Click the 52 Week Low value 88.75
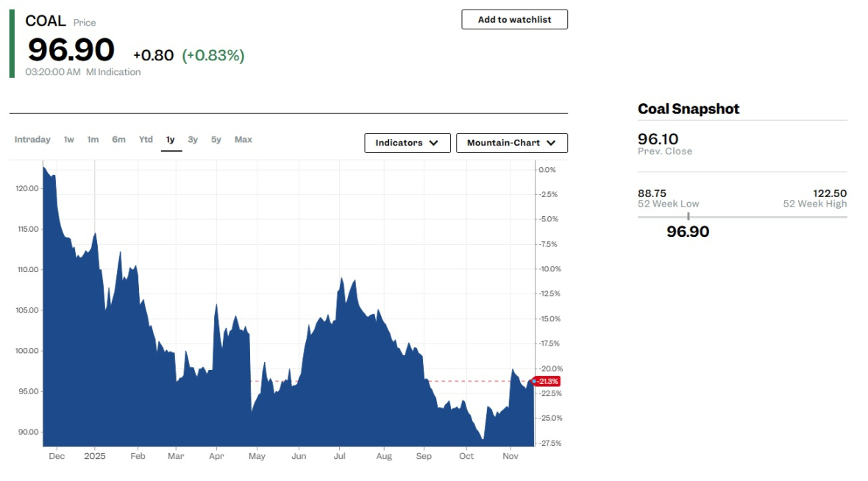The image size is (868, 481). [x=652, y=193]
